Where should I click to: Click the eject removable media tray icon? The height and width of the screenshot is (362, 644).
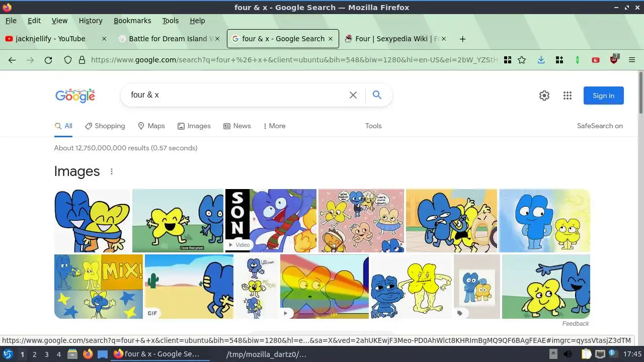point(553,354)
